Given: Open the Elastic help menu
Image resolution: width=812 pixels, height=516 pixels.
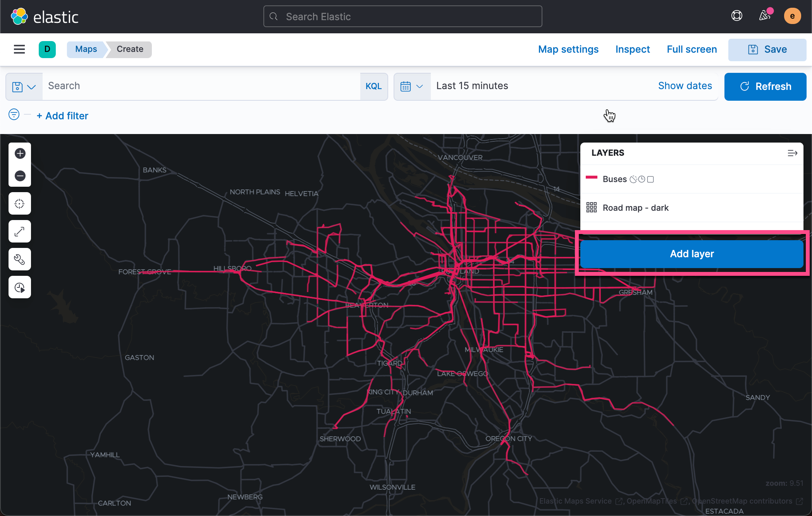Looking at the screenshot, I should [736, 16].
